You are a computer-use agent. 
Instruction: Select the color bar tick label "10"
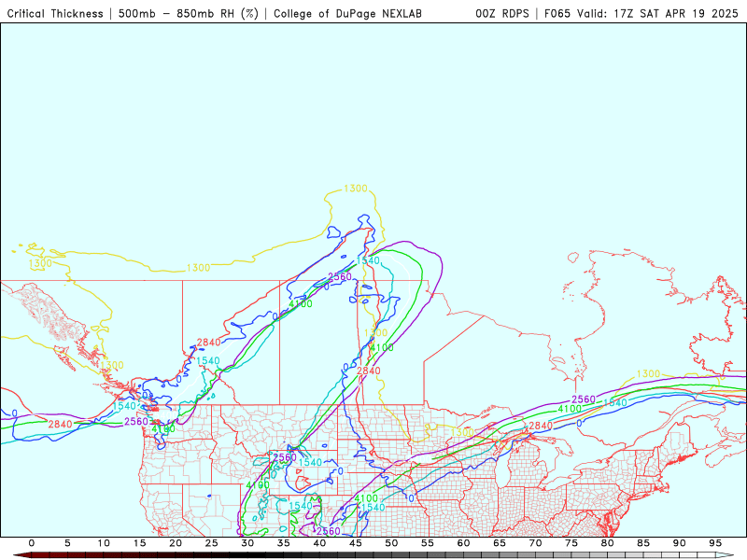coord(104,543)
